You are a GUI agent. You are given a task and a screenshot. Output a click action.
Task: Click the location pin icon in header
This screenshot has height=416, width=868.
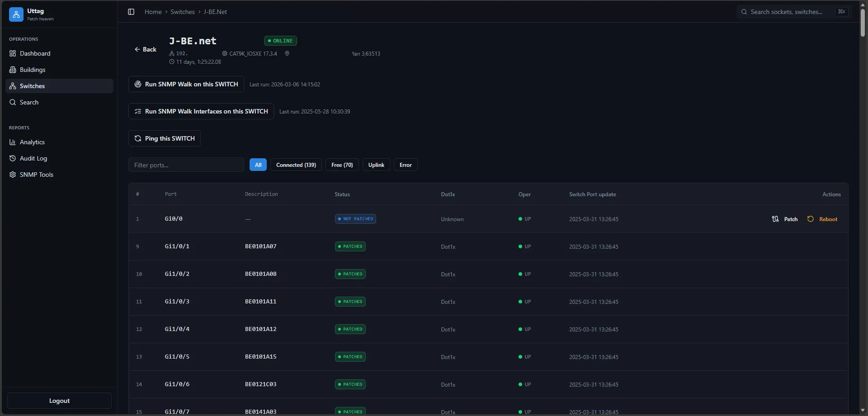287,53
